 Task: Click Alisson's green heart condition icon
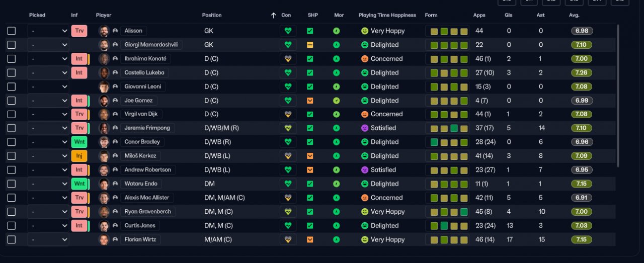tap(288, 31)
